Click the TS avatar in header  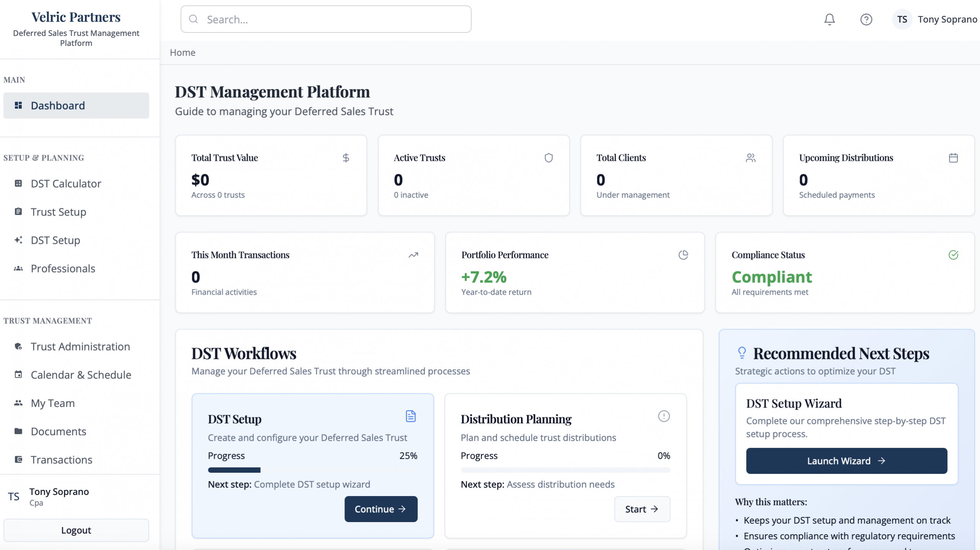coord(902,19)
